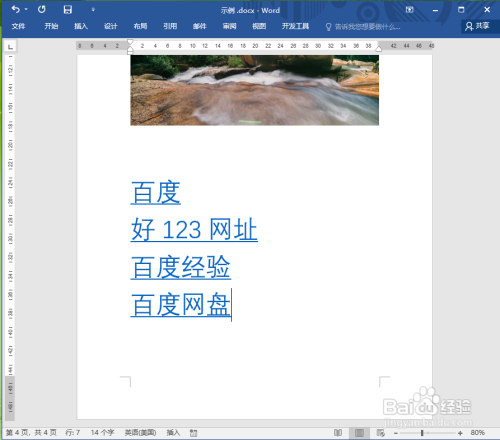The height and width of the screenshot is (440, 500).
Task: Switch to the 设计 tab
Action: [111, 26]
